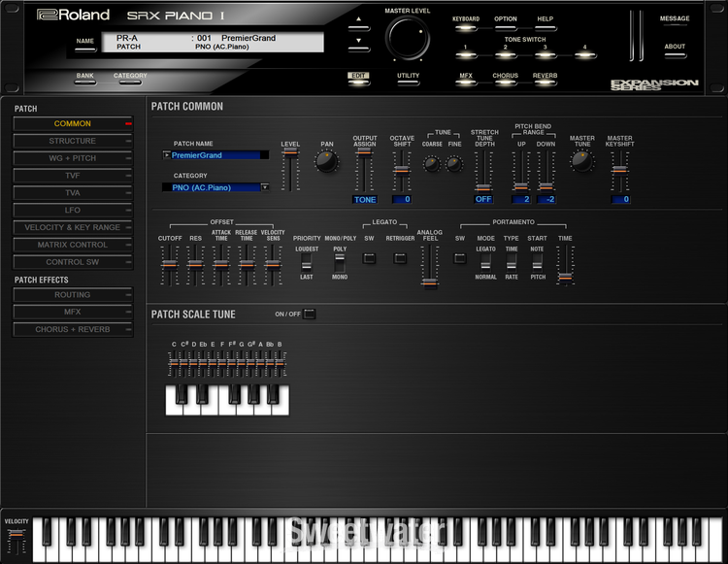Image resolution: width=728 pixels, height=564 pixels.
Task: Click the Option button
Action: click(505, 28)
